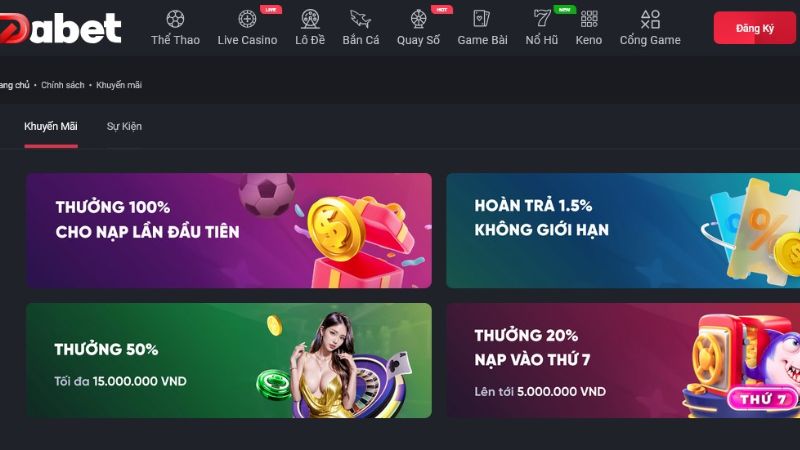
Task: Go to Chính sách breadcrumb link
Action: 62,85
